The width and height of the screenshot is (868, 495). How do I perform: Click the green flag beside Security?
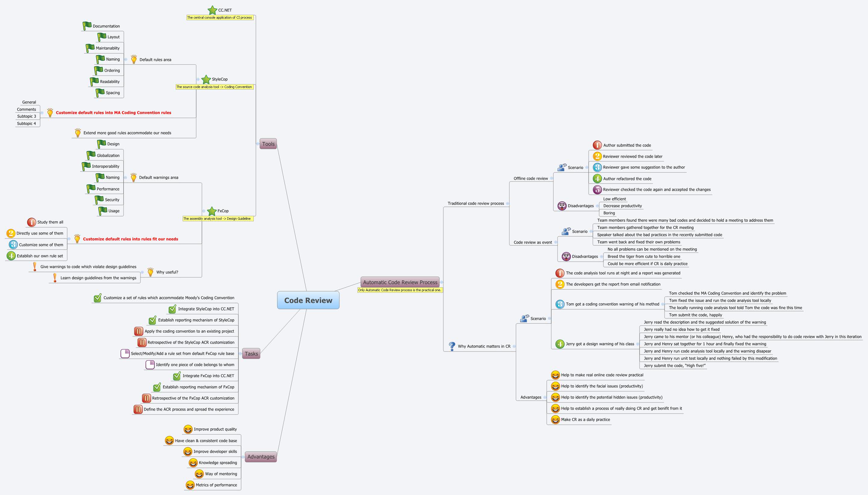(99, 200)
